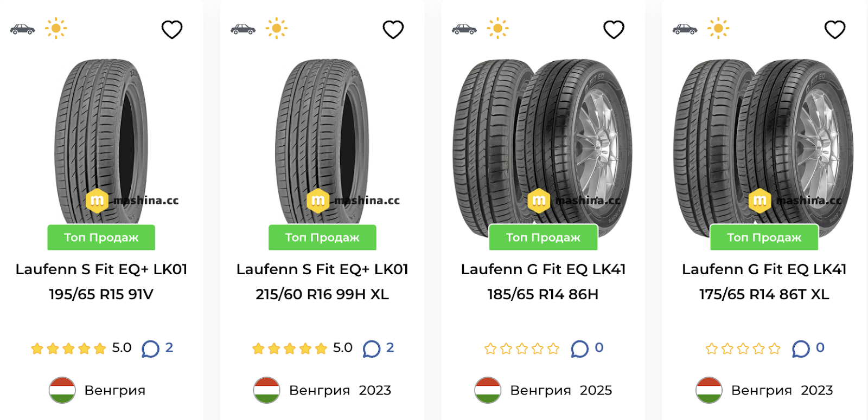Click heart icon on Laufenn G Fit 175/65 R14
868x420 pixels.
tap(834, 29)
